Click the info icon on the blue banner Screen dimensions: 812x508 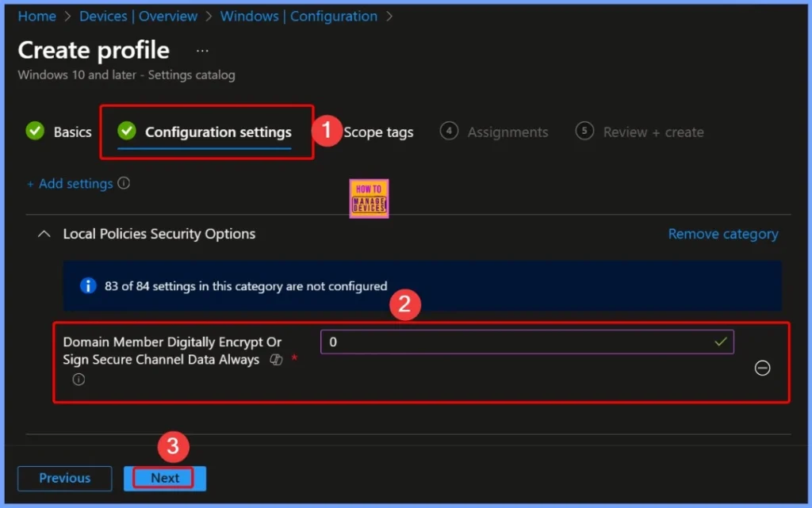click(x=88, y=285)
